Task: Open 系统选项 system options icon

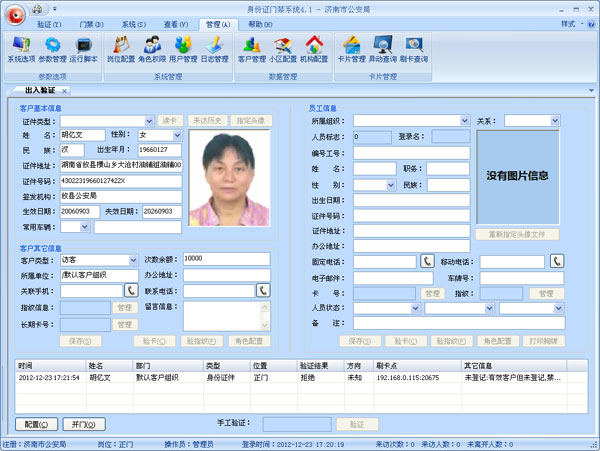Action: pyautogui.click(x=21, y=49)
